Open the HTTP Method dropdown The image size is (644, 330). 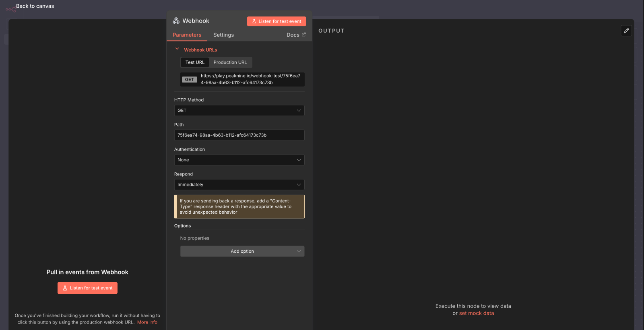pos(239,111)
